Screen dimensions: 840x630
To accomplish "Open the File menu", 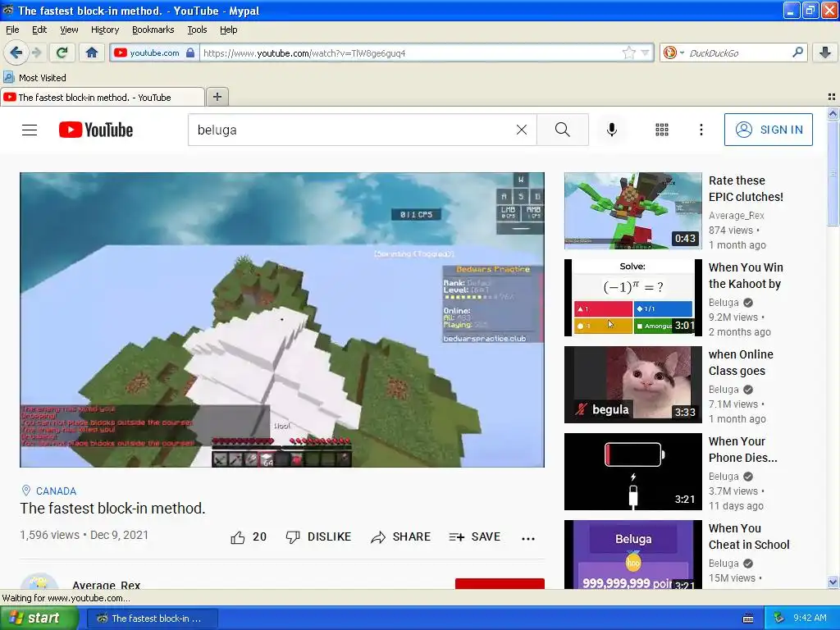I will point(12,30).
